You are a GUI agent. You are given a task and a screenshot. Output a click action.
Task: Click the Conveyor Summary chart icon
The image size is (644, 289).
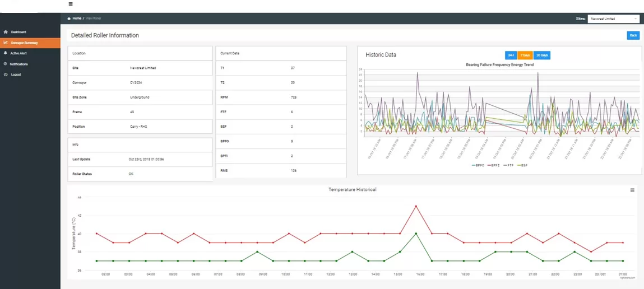[x=5, y=43]
